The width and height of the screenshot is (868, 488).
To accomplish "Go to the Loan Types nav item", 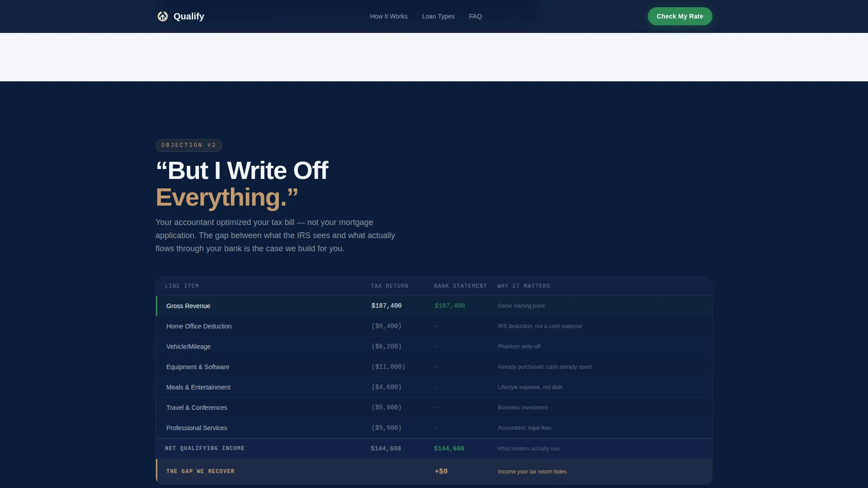I will click(438, 16).
